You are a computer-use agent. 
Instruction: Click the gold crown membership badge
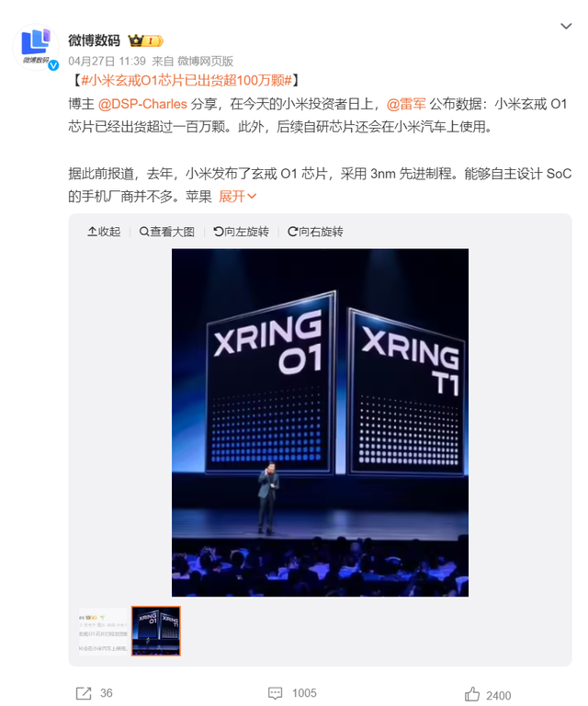pos(145,41)
